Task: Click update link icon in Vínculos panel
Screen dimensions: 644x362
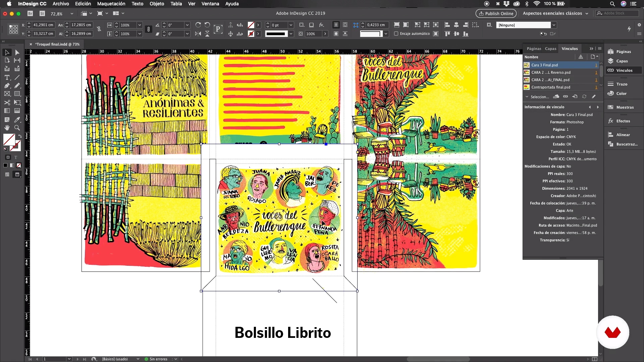Action: coord(584,97)
